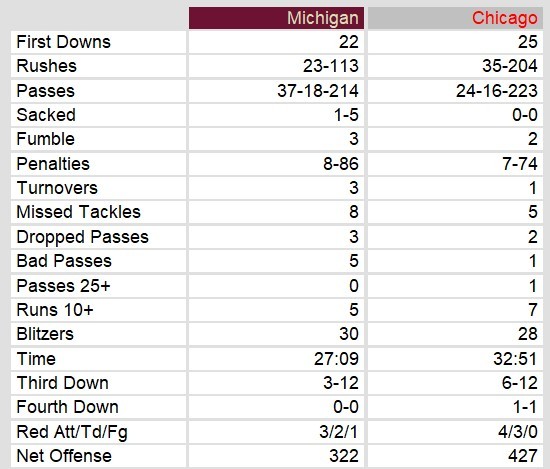
Task: Click Chicago's Runs 10+ value
Action: click(x=533, y=310)
